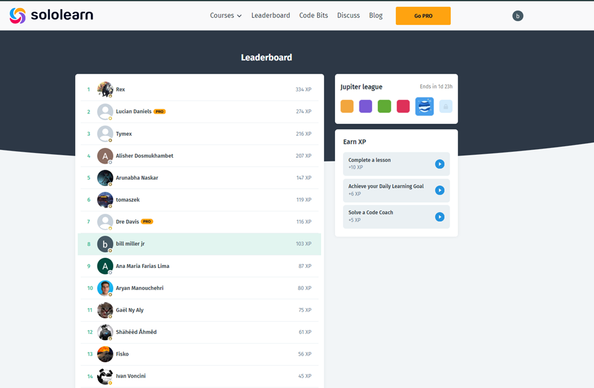594x388 pixels.
Task: Click the Ends in 1d 23h text
Action: click(x=436, y=87)
